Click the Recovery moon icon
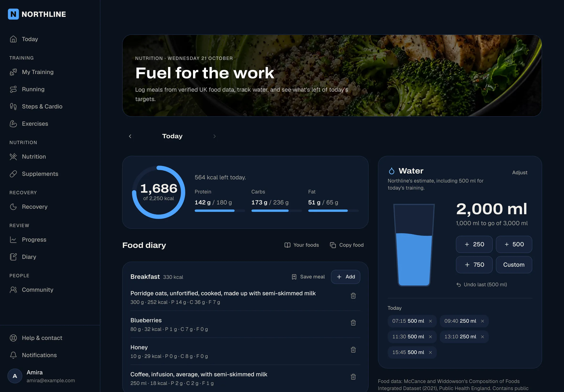This screenshot has width=564, height=392. [13, 207]
